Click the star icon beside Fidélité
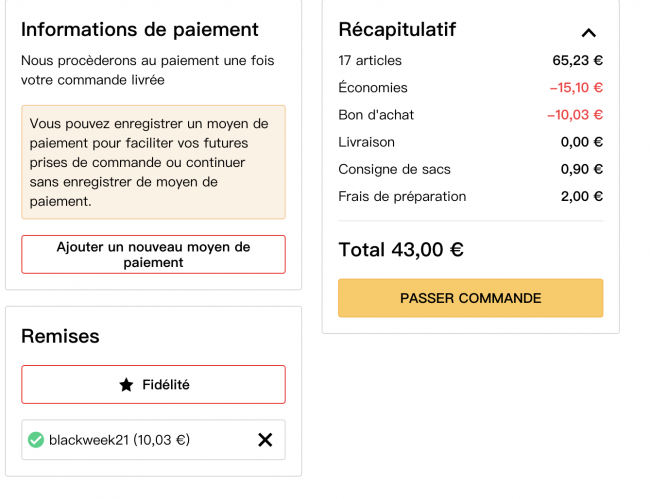The width and height of the screenshot is (650, 499). tap(126, 385)
